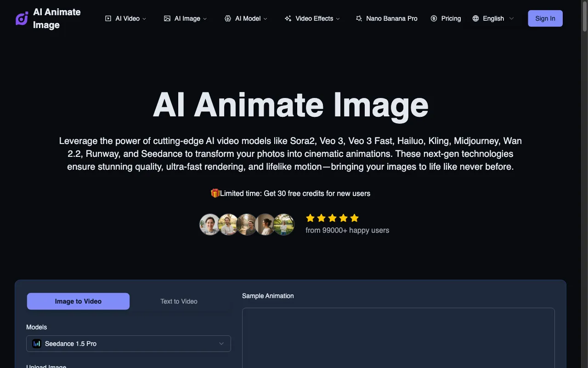Click the AI Model brain icon
This screenshot has width=588, height=368.
[x=227, y=18]
